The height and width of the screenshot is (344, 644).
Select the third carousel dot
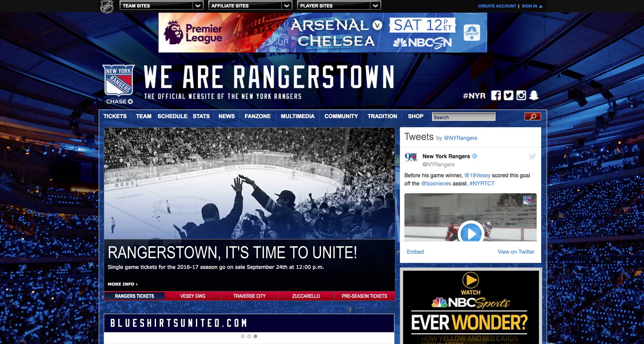click(x=255, y=336)
